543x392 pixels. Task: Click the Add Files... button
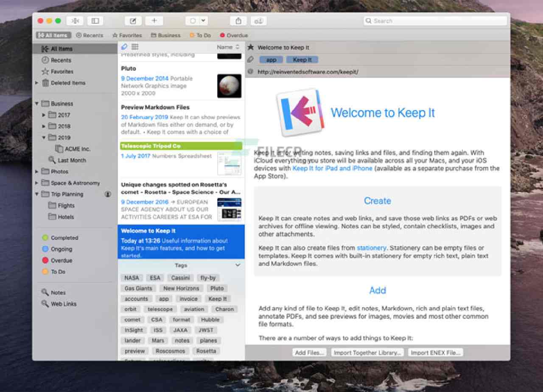coord(310,353)
